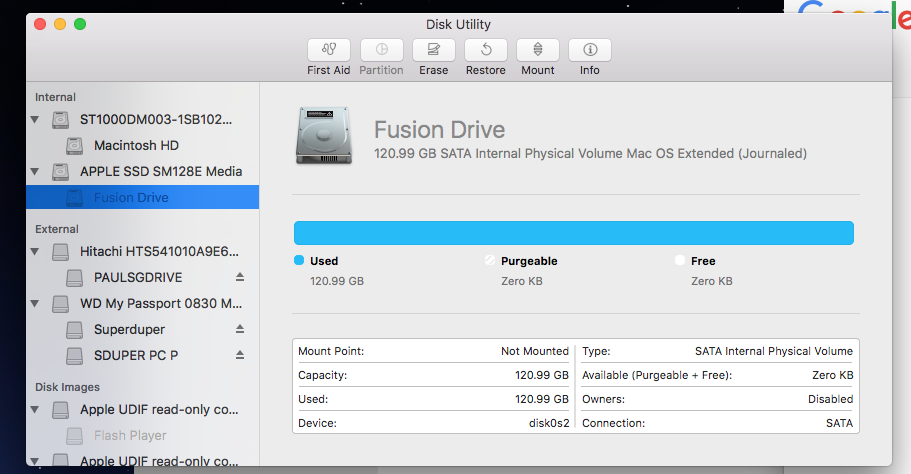The height and width of the screenshot is (474, 911).
Task: Select the first Apple UDIF read-only row
Action: (x=142, y=410)
